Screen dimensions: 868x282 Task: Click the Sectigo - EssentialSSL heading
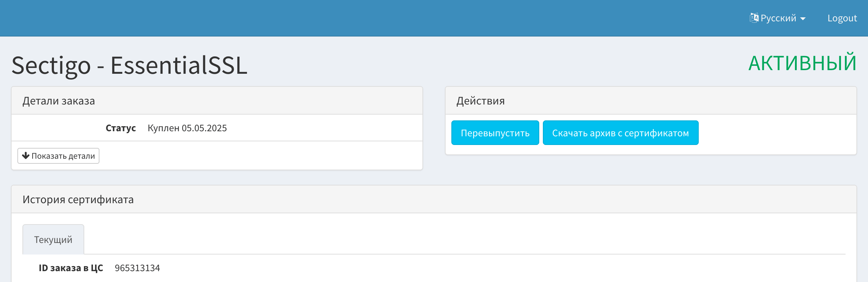click(129, 65)
